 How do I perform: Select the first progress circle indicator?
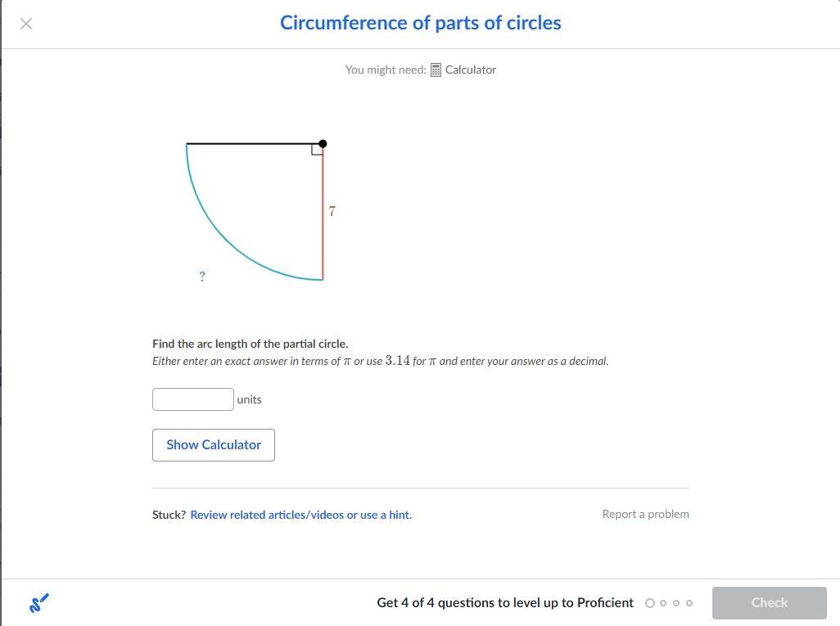[x=650, y=603]
